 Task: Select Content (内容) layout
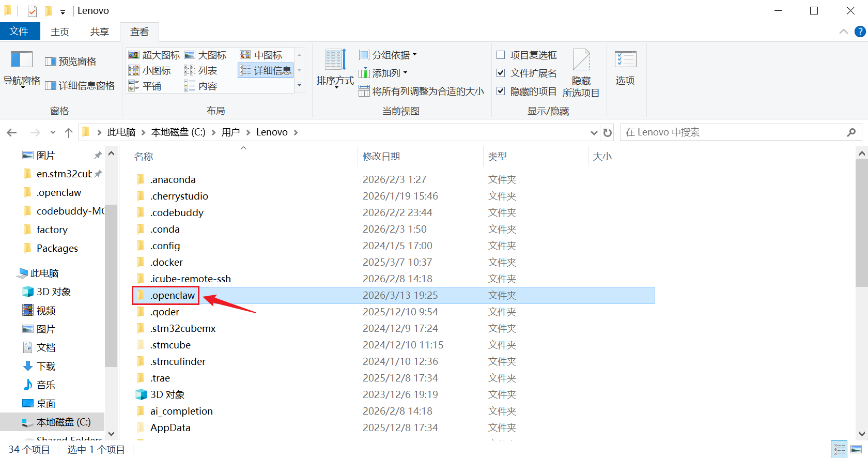[x=201, y=86]
